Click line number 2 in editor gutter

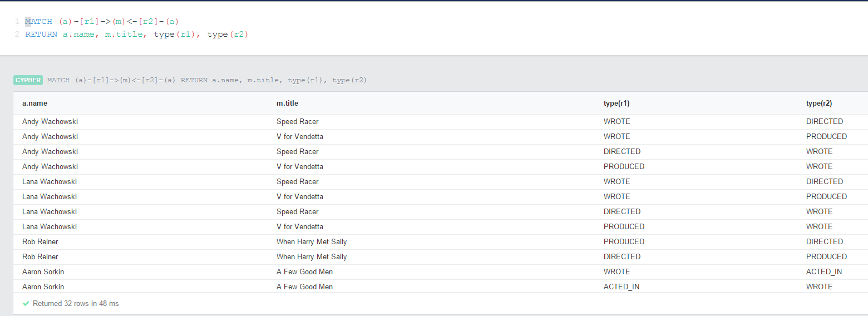point(17,34)
